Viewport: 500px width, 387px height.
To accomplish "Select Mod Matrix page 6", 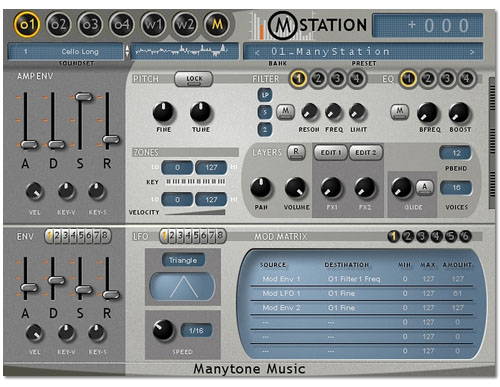I will tap(465, 236).
